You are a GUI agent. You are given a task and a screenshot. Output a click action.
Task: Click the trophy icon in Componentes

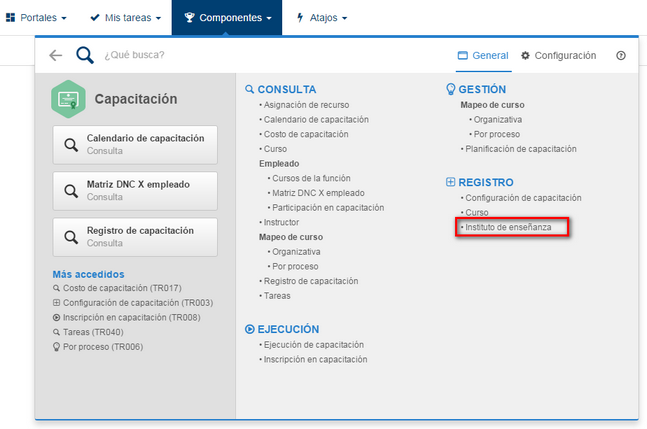[189, 17]
